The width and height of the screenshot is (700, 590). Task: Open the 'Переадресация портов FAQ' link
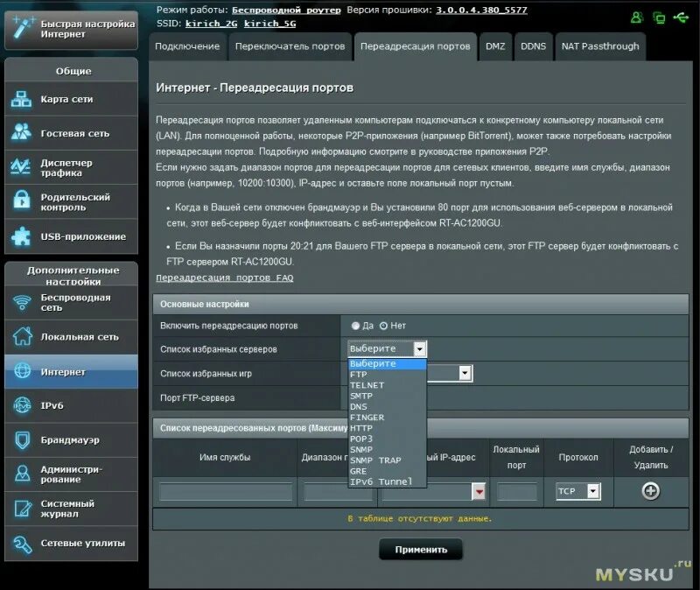tap(225, 277)
